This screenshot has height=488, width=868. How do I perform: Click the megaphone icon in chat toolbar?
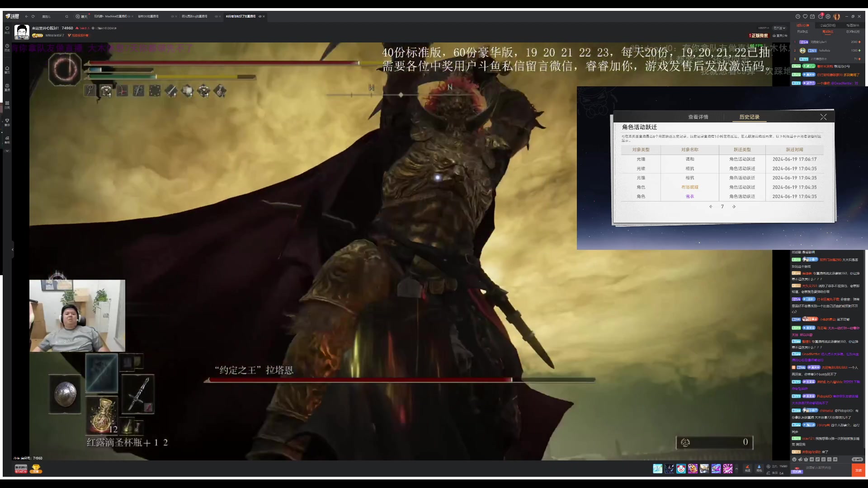point(800,459)
